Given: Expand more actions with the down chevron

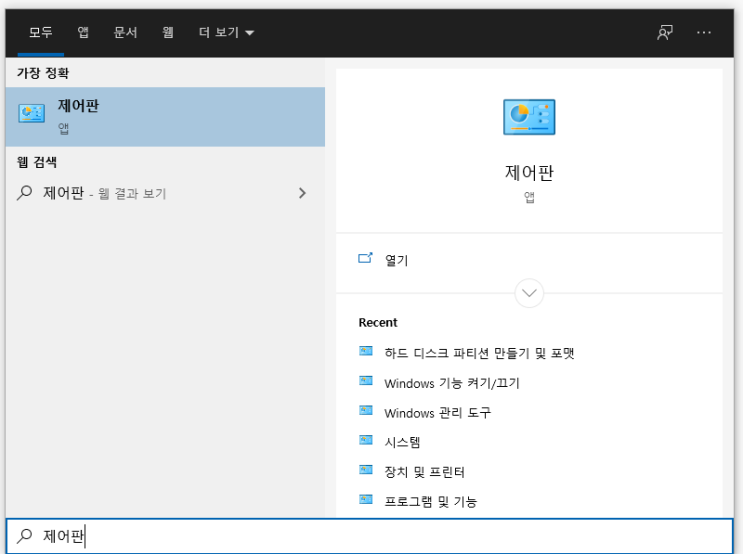Looking at the screenshot, I should pyautogui.click(x=529, y=293).
